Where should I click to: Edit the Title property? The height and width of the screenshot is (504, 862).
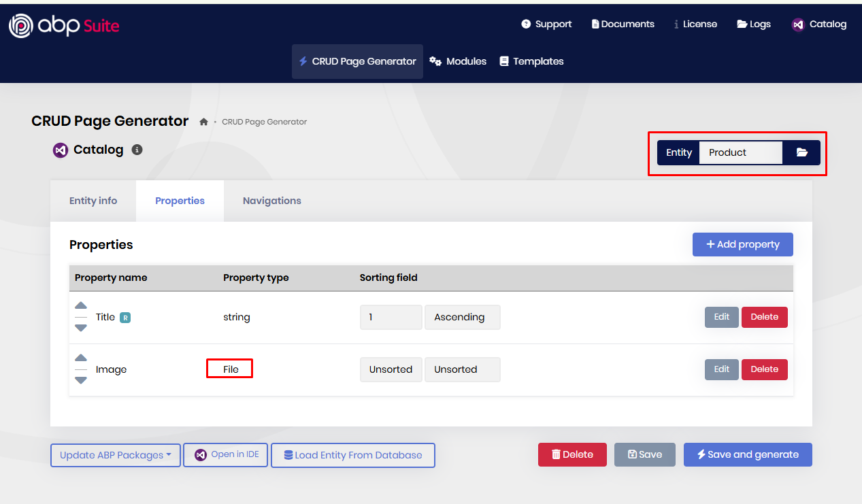(x=721, y=317)
